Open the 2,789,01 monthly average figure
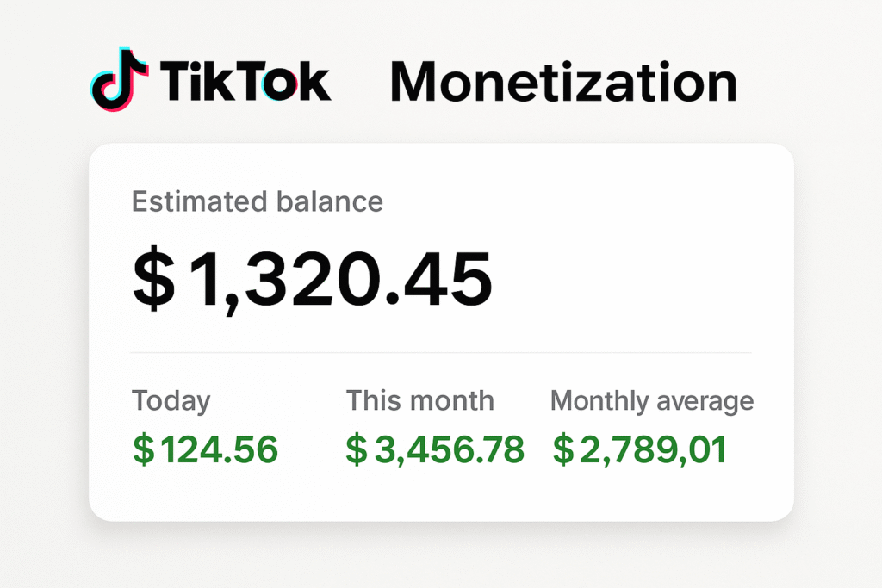The height and width of the screenshot is (588, 882). tap(652, 449)
